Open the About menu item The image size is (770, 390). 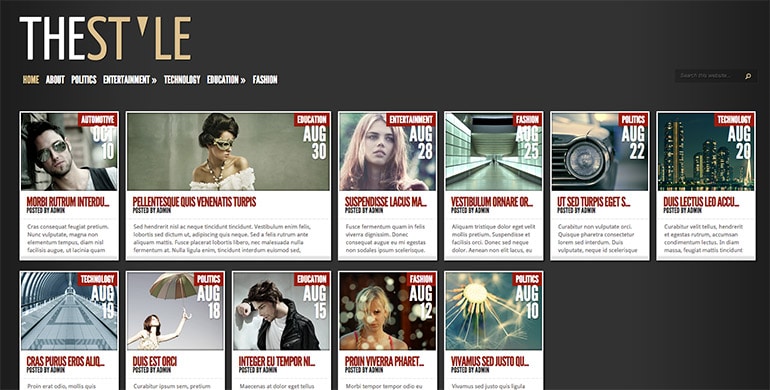55,80
